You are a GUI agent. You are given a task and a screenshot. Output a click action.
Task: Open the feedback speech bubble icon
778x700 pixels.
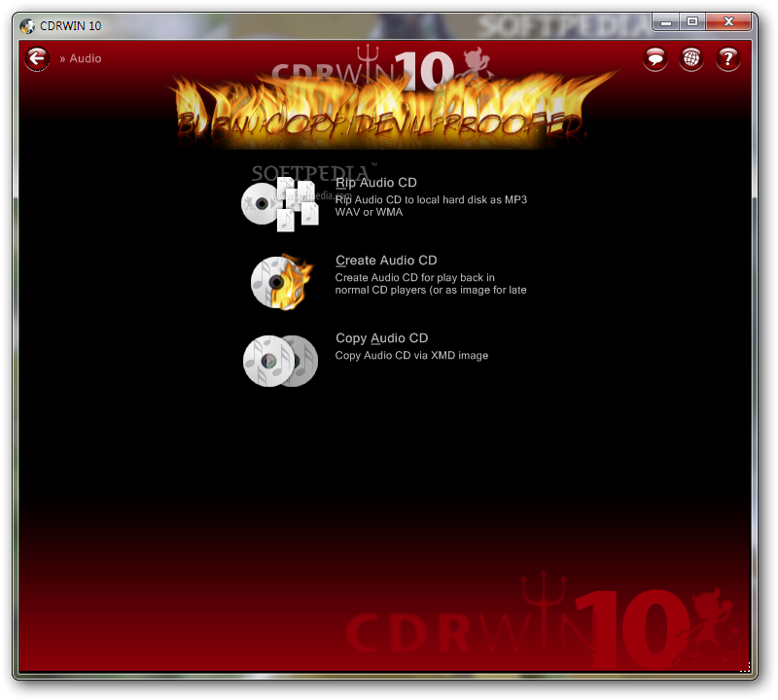click(654, 59)
